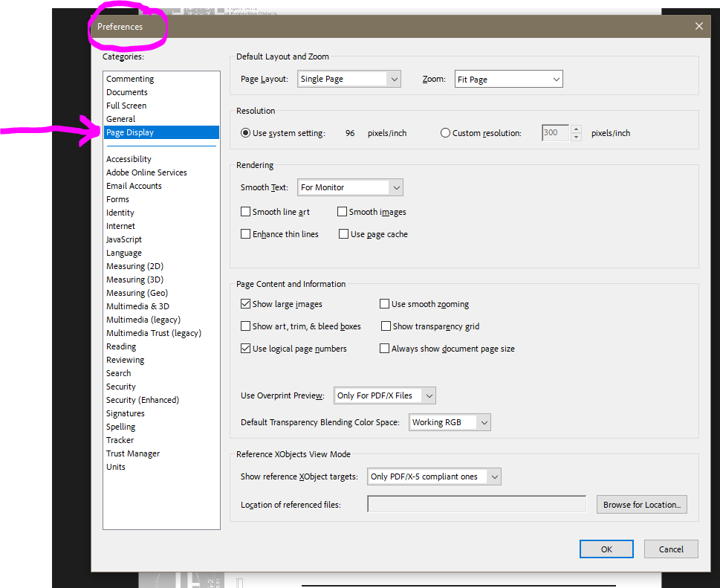This screenshot has width=720, height=588.
Task: Open Adobe Online Services category
Action: click(146, 172)
